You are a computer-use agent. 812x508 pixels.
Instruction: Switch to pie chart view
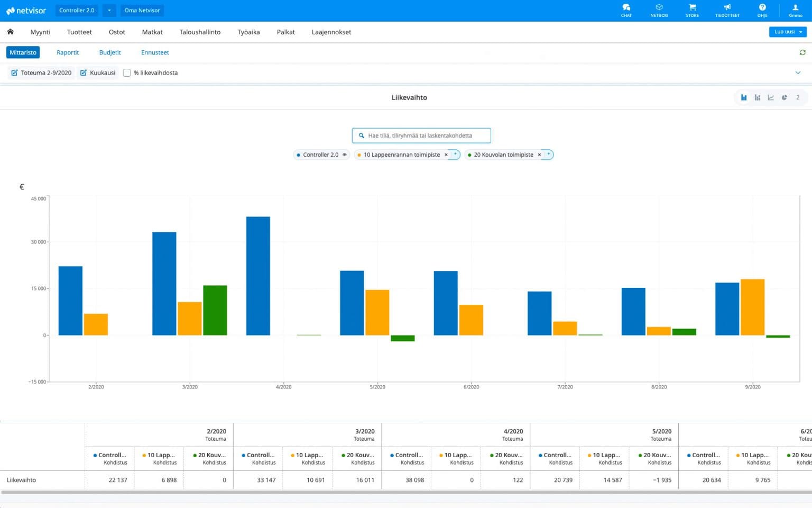[x=784, y=97]
